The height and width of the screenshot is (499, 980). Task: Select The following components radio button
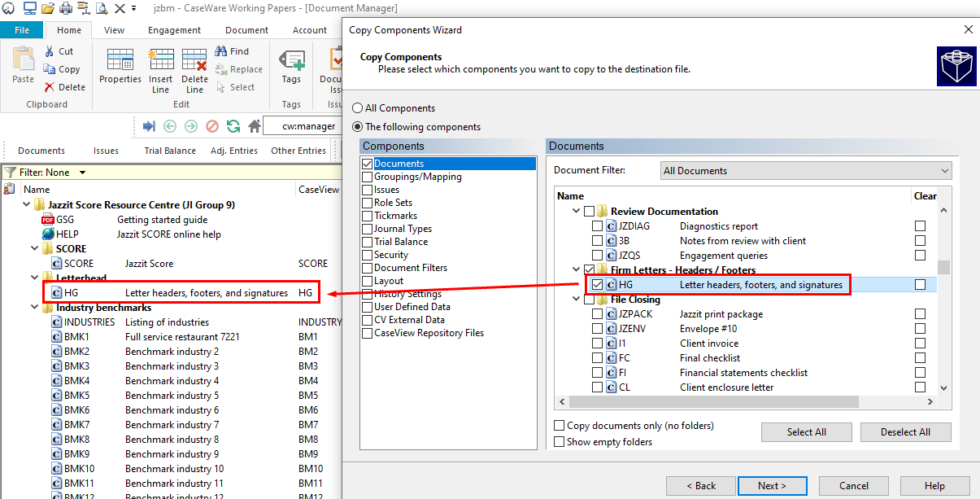tap(358, 127)
